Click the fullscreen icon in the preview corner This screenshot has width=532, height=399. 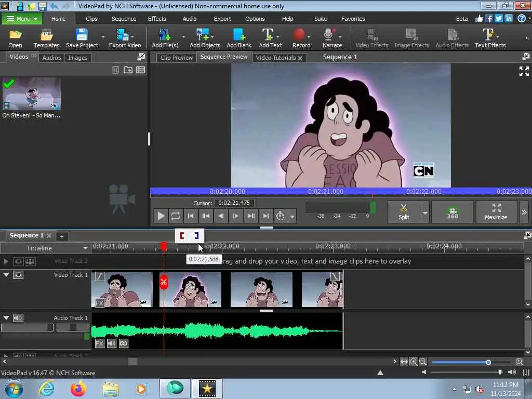tap(524, 71)
